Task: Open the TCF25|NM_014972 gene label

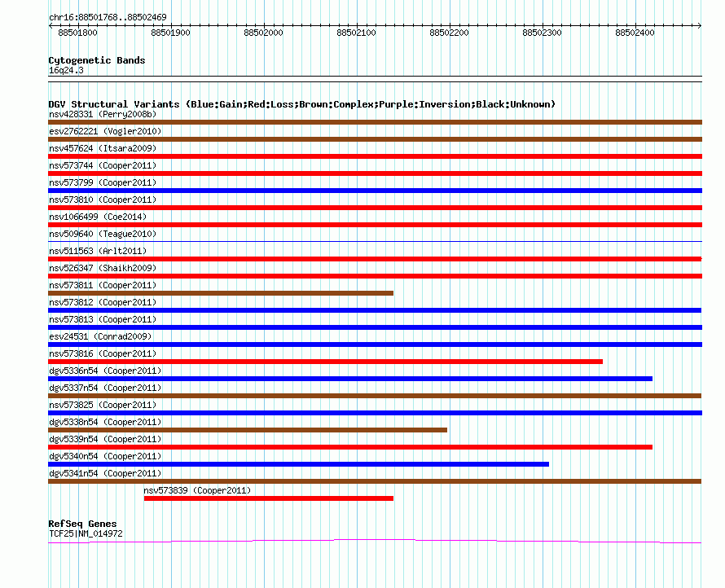Action: [x=86, y=533]
